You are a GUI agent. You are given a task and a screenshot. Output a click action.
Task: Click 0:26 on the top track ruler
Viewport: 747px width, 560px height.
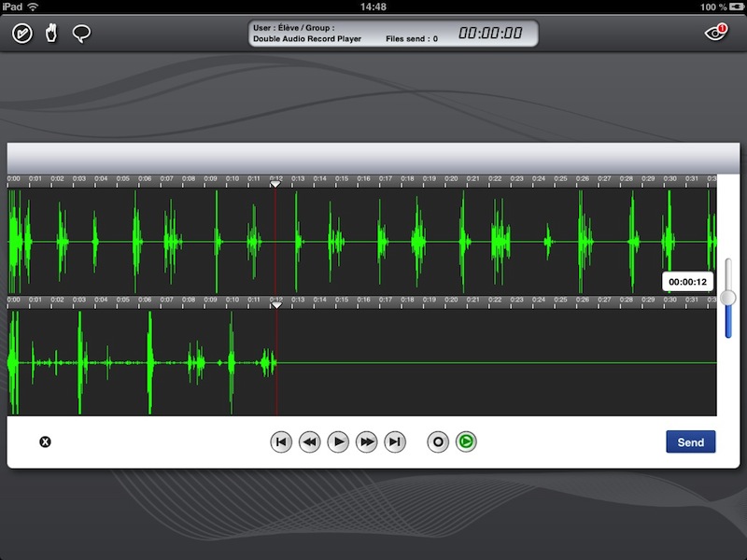click(x=582, y=179)
